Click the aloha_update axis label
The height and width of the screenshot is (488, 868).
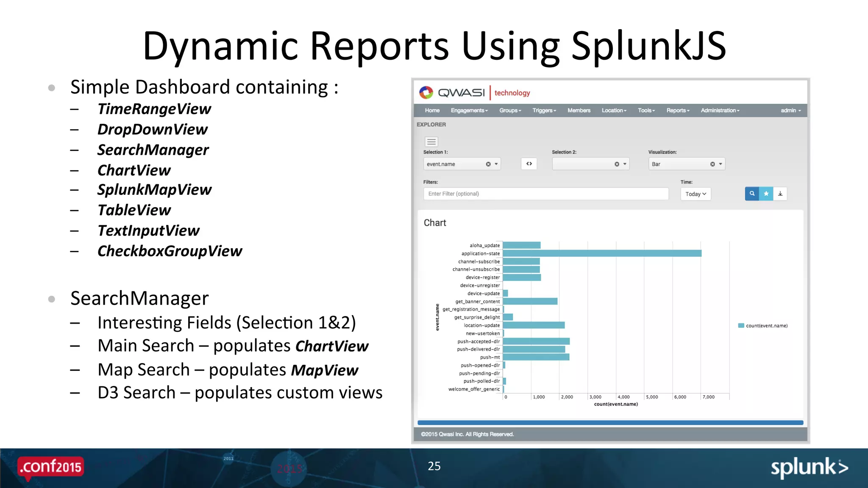(x=484, y=246)
